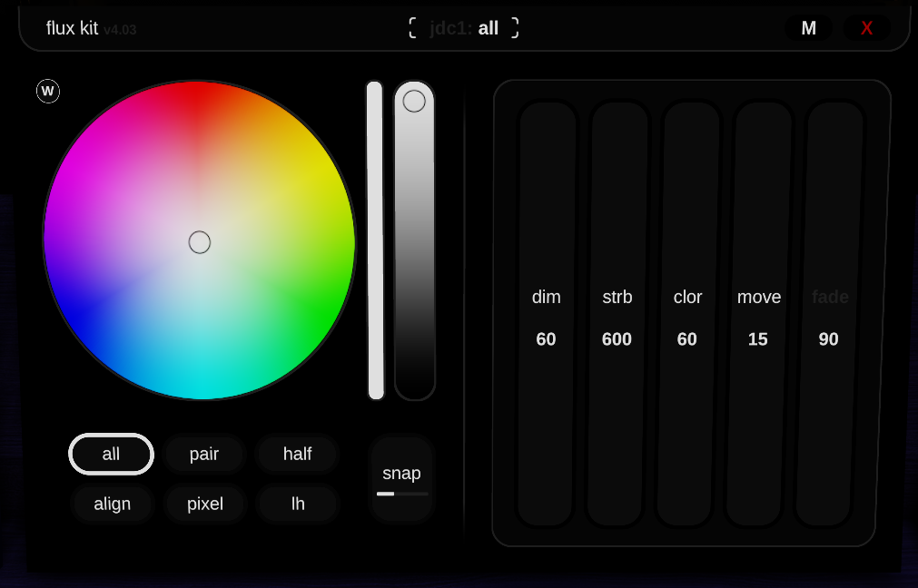Screen dimensions: 918x588
Task: Click the W white toggle icon
Action: (x=48, y=91)
